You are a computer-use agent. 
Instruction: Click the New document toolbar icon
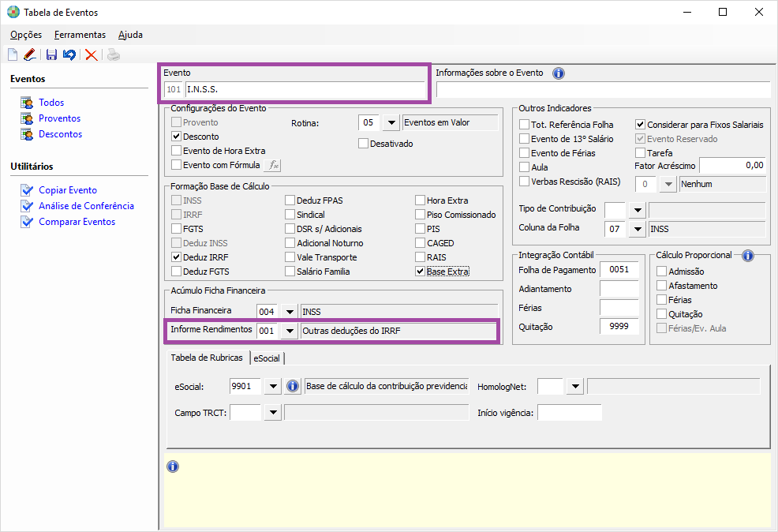point(12,54)
